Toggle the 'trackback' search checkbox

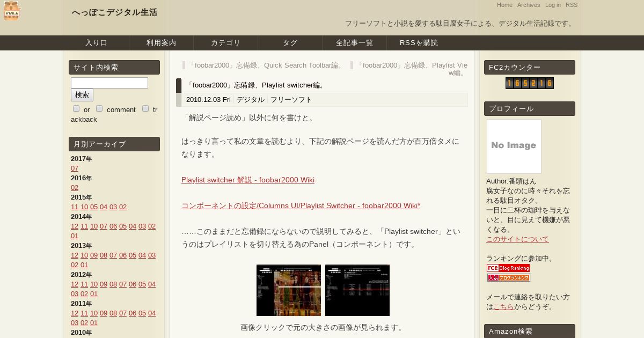click(145, 109)
